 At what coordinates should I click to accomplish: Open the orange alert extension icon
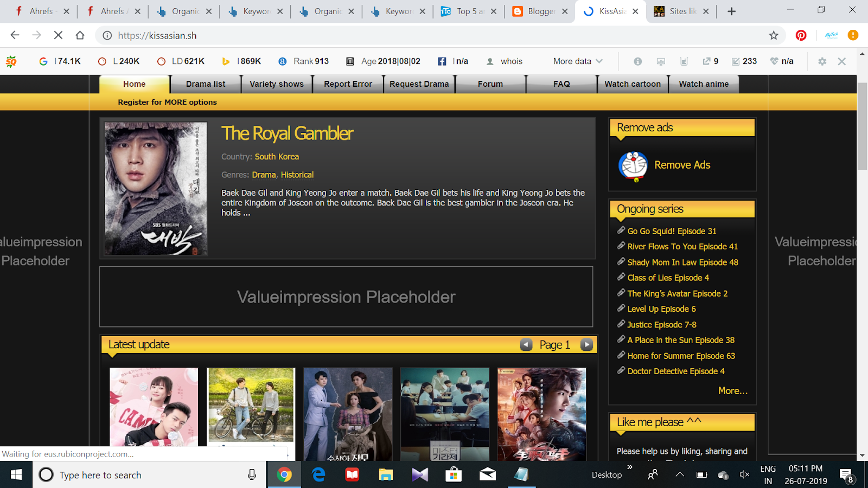[x=853, y=35]
